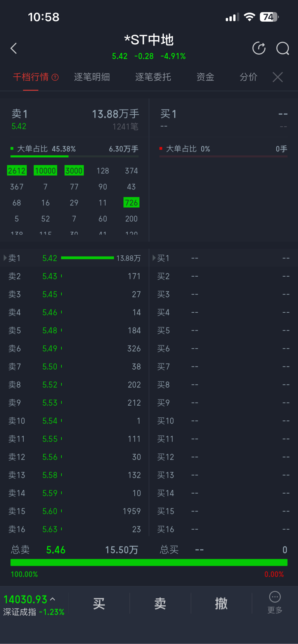Image resolution: width=298 pixels, height=644 pixels.
Task: Tap the 总卖 average price 5.46
Action: [56, 550]
